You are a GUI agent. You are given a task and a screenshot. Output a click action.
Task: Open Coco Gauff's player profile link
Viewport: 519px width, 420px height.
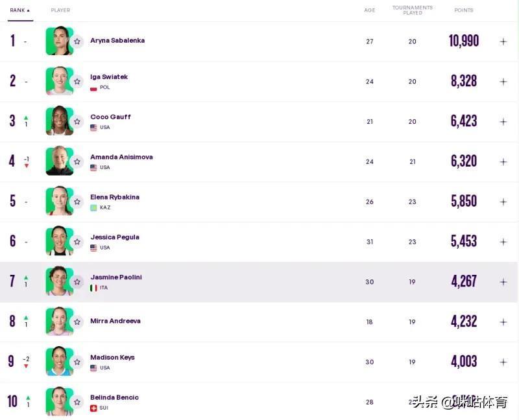point(110,117)
